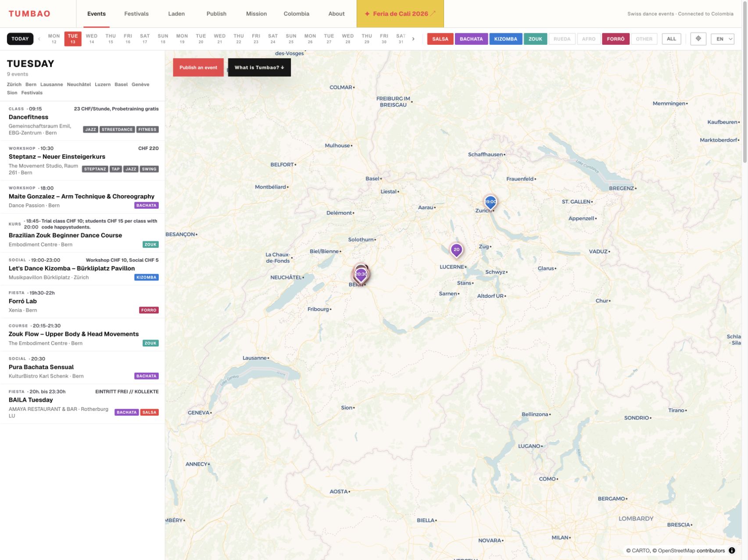Click the CARTO attribution link
Image resolution: width=748 pixels, height=560 pixels.
tap(641, 551)
